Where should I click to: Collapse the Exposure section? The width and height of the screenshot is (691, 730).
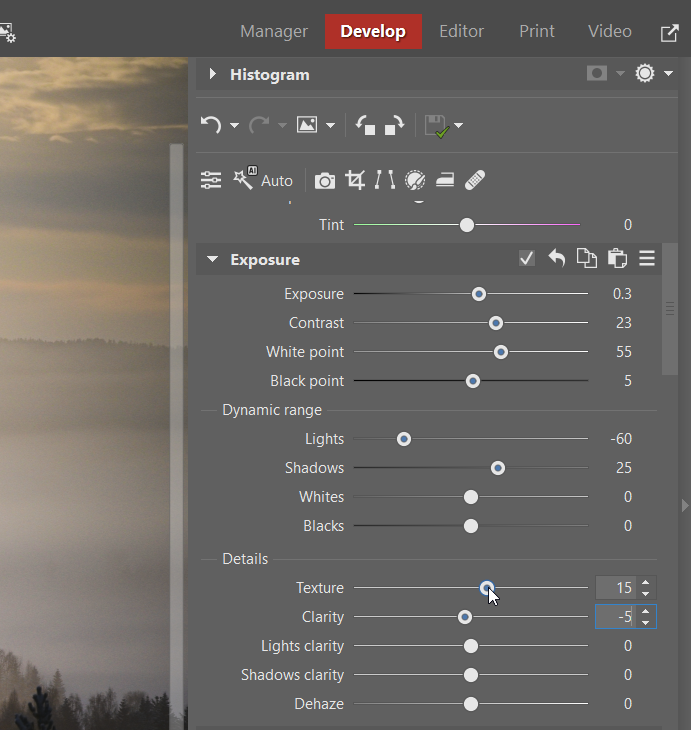(x=212, y=259)
